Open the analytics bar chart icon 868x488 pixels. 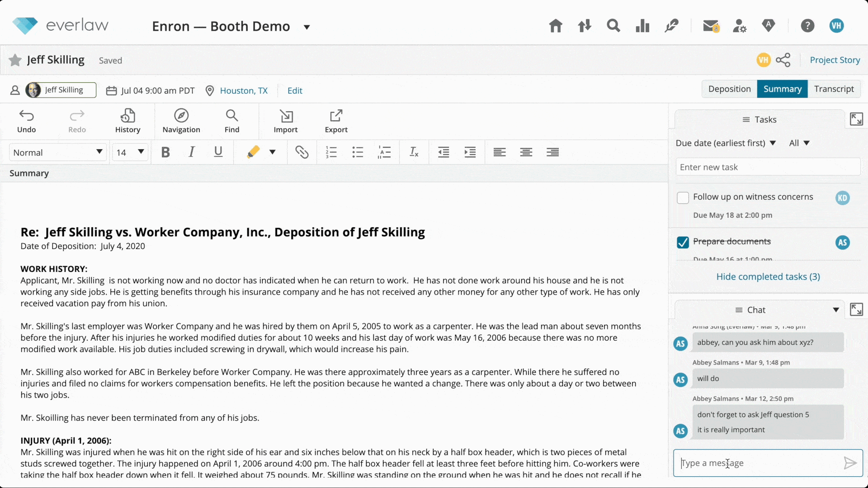click(x=642, y=26)
